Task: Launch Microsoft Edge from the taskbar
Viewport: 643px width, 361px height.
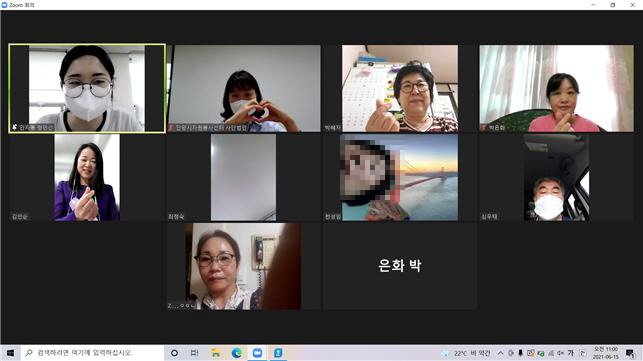Action: tap(237, 353)
